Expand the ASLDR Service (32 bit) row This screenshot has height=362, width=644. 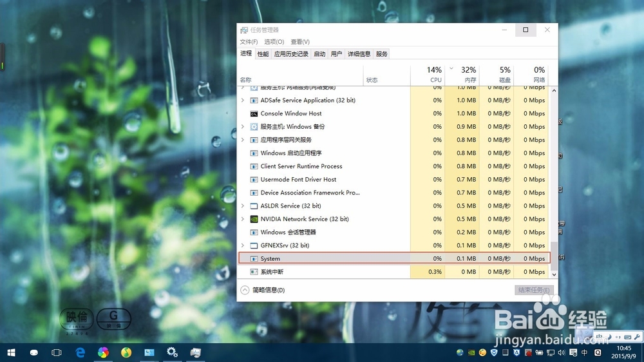[243, 206]
